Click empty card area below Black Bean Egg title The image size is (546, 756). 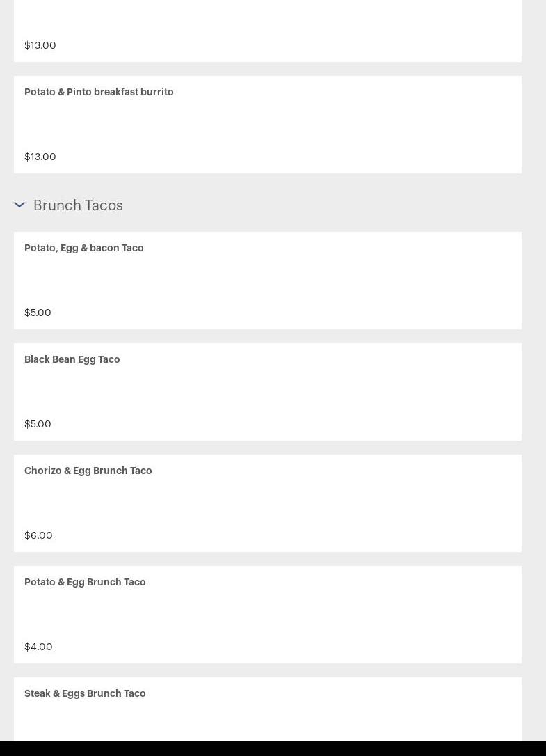coord(268,391)
